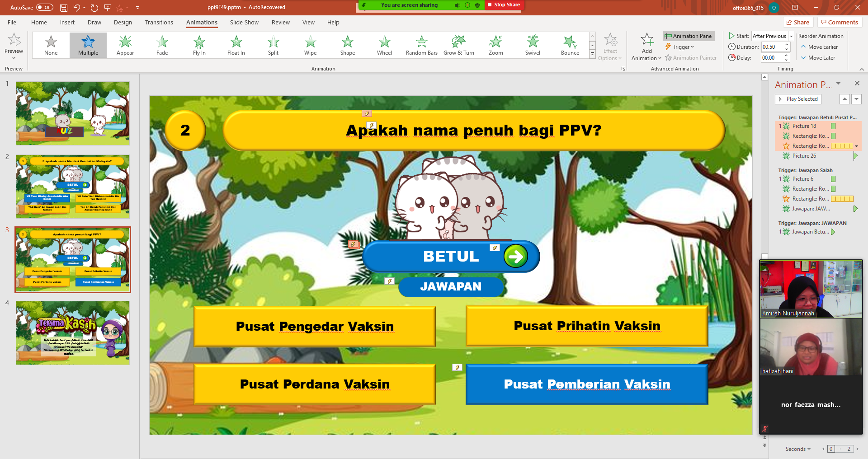868x459 pixels.
Task: Toggle the AutoSave switch
Action: [44, 8]
